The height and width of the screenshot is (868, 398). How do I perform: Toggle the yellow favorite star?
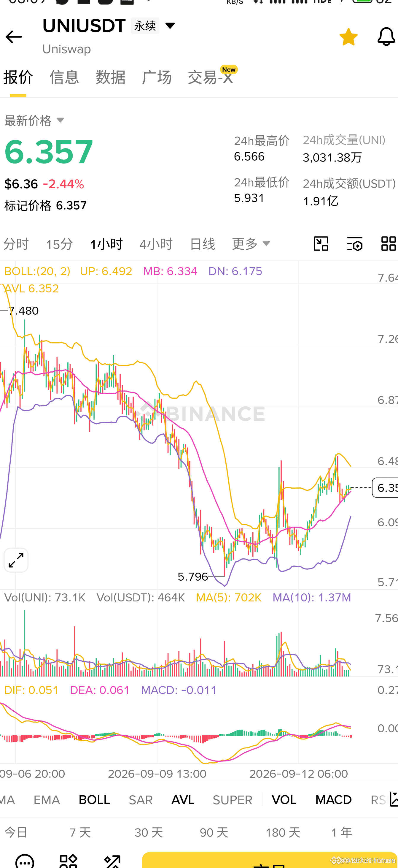pos(348,37)
